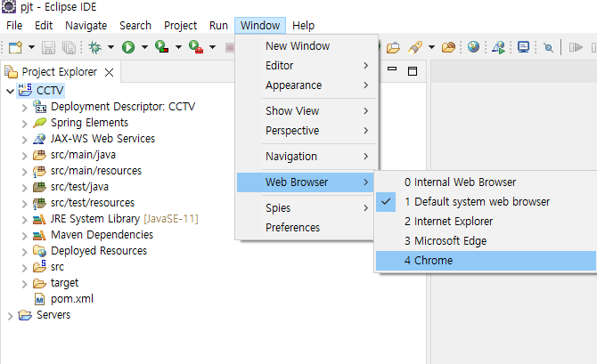This screenshot has height=364, width=597.
Task: Select the Project Explorer tab
Action: (x=60, y=72)
